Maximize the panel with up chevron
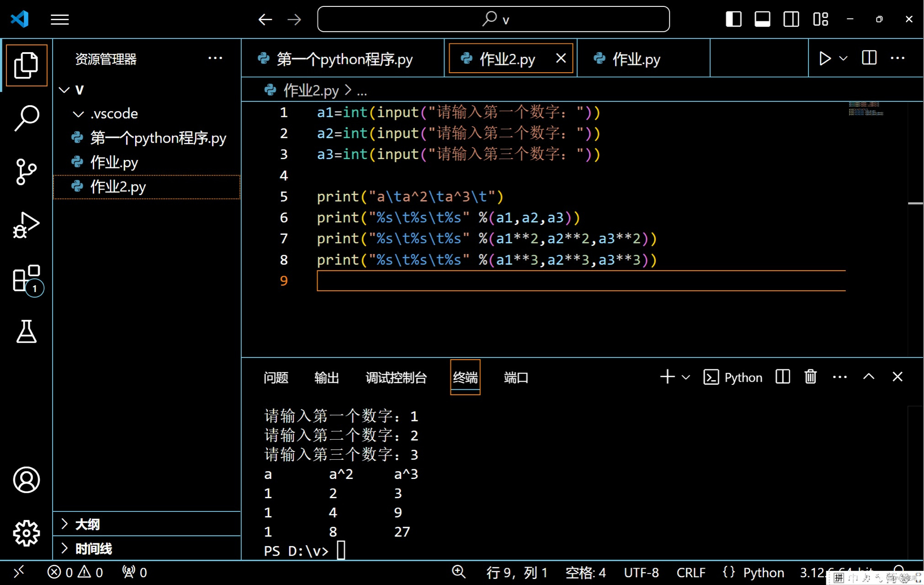 point(869,377)
